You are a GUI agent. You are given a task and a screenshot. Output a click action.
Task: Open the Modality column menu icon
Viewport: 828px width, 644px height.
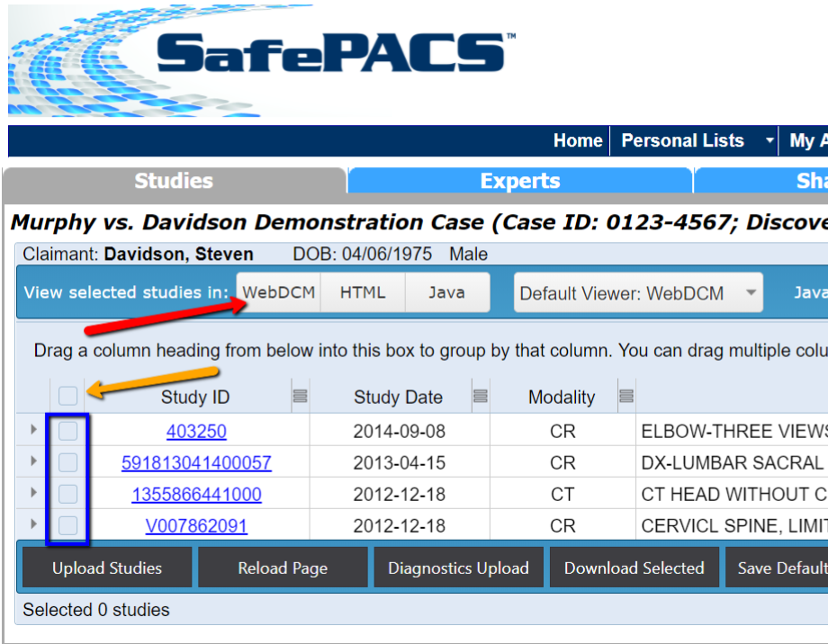tap(626, 396)
